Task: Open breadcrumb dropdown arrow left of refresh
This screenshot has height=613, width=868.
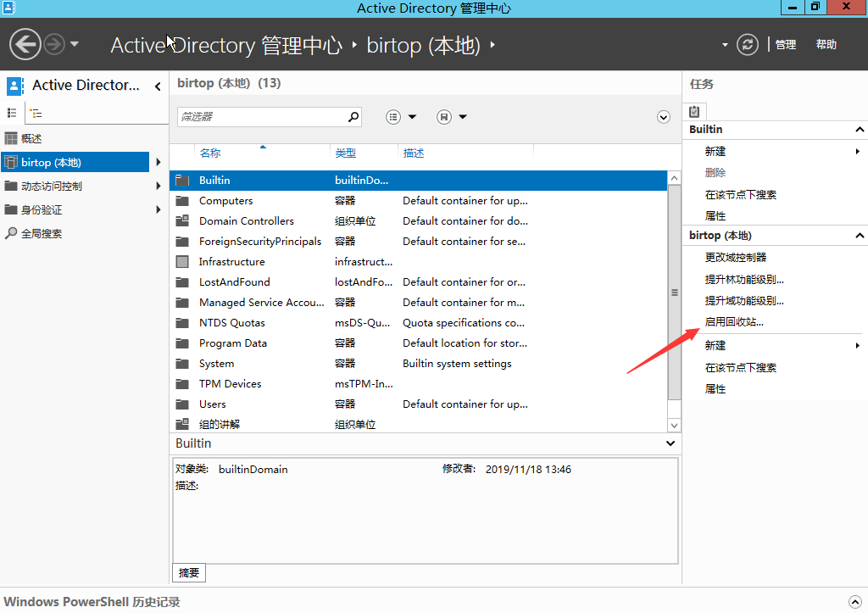Action: click(x=725, y=45)
